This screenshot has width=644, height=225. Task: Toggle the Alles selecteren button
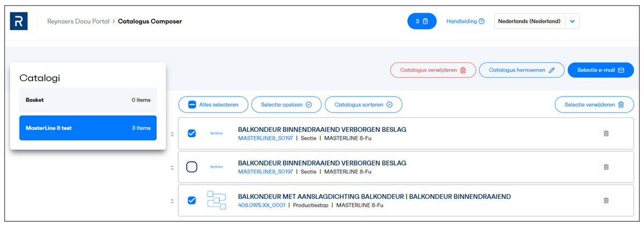point(213,104)
